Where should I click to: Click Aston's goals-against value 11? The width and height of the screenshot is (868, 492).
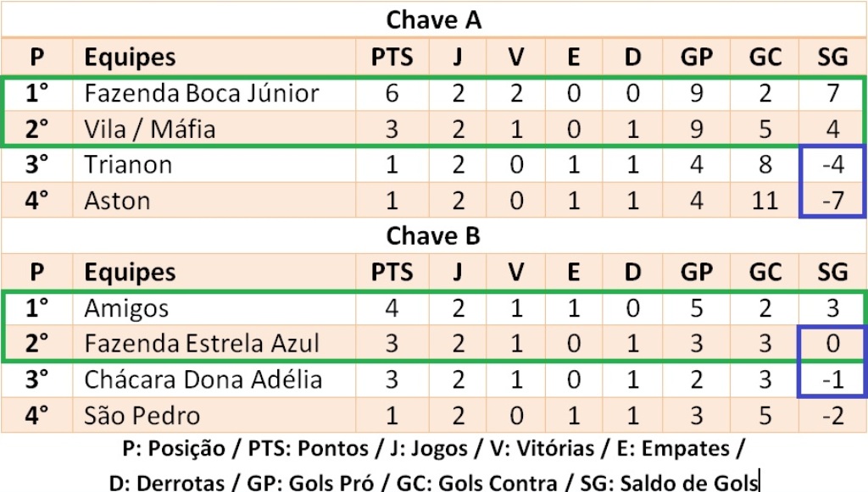point(765,202)
